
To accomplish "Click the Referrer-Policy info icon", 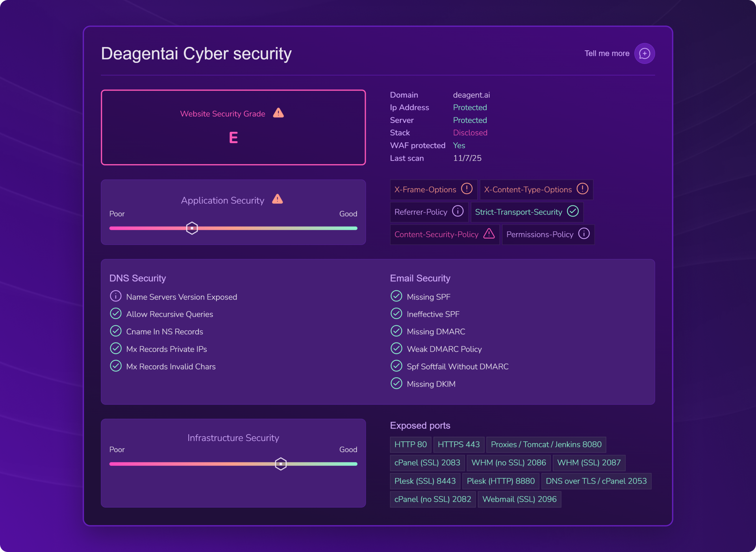I will [x=458, y=211].
